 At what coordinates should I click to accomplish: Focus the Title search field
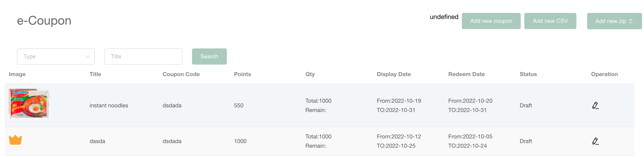click(143, 57)
